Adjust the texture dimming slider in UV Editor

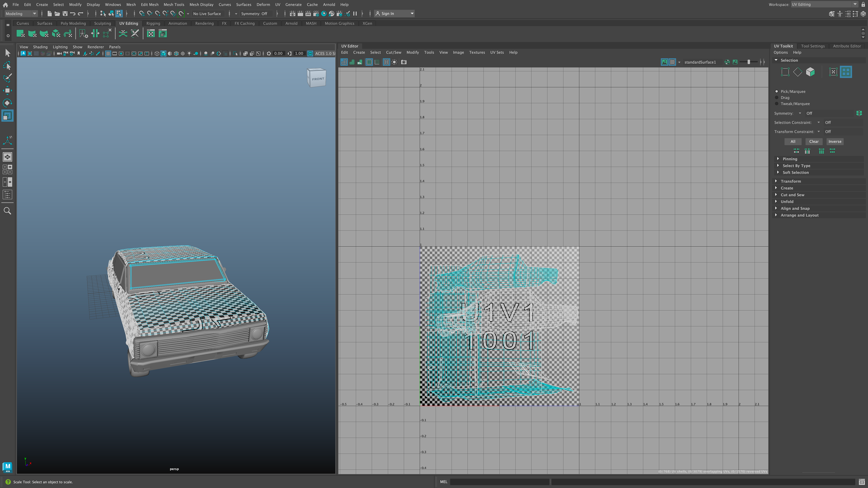tap(749, 62)
